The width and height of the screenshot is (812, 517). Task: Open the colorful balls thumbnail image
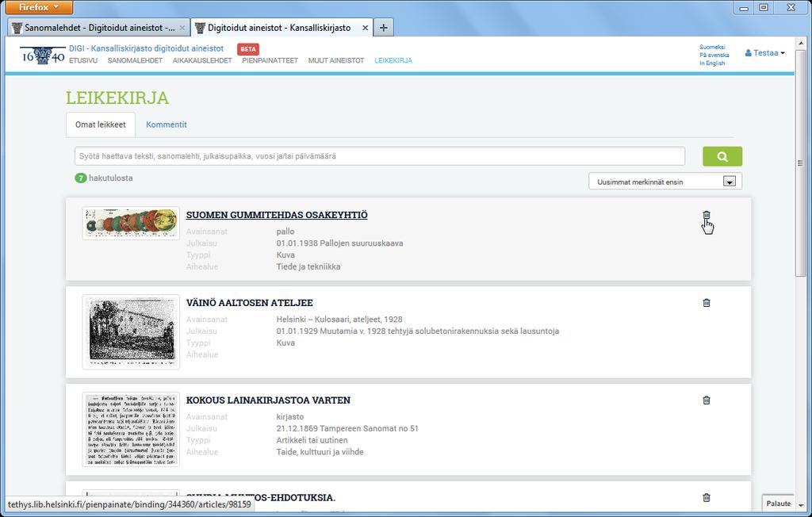point(131,224)
